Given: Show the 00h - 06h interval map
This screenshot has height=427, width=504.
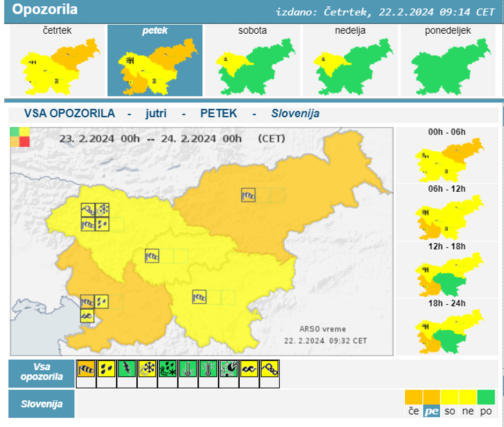Looking at the screenshot, I should [x=447, y=156].
